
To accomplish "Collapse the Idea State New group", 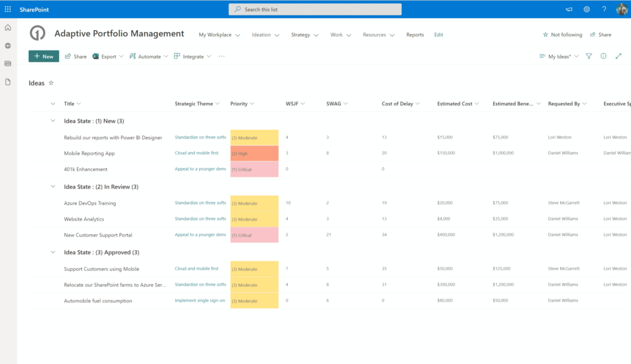I will coord(53,121).
